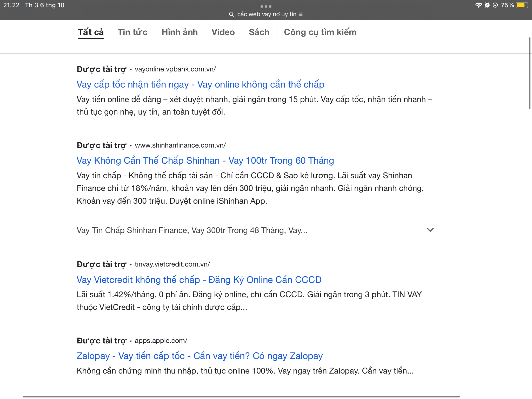Switch to the Hình ảnh tab
Screen dimensions: 532x399
[x=179, y=32]
